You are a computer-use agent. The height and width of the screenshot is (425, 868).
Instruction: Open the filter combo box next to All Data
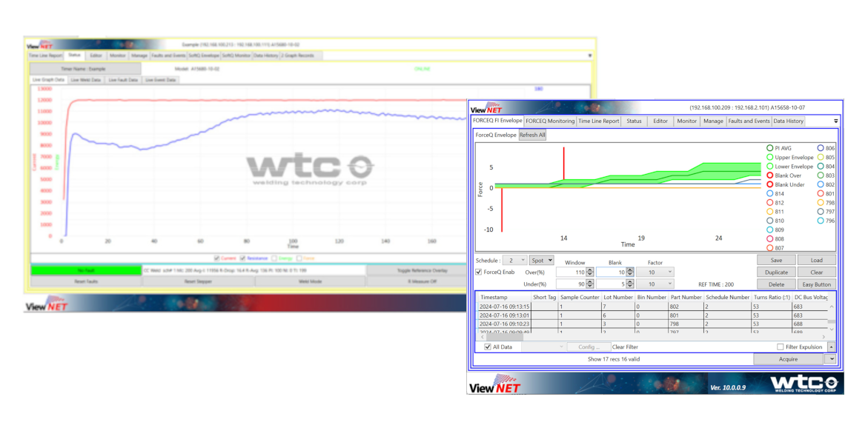point(543,347)
